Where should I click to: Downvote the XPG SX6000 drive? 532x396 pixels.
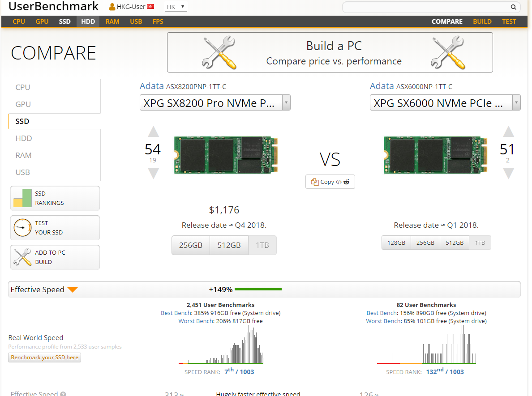(508, 174)
